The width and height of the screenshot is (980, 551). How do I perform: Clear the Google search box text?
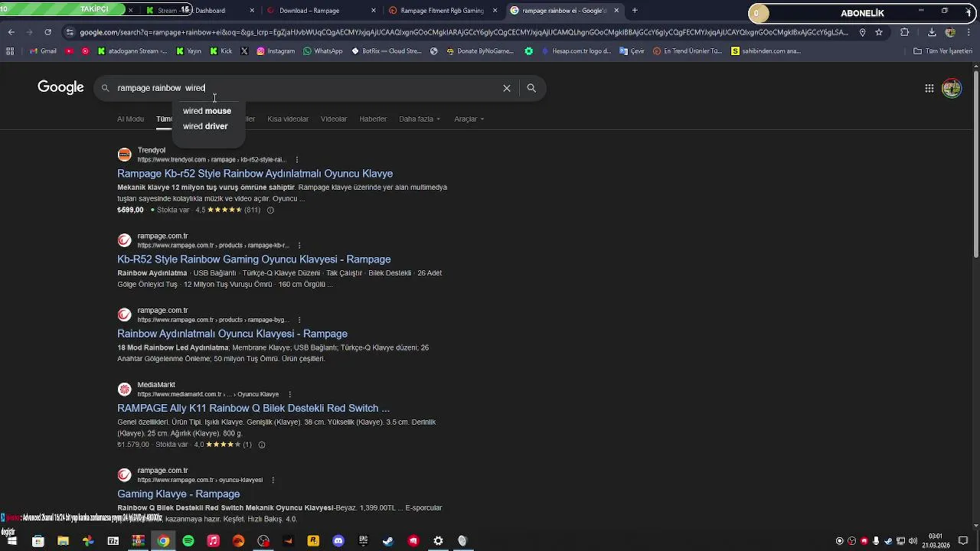tap(507, 88)
